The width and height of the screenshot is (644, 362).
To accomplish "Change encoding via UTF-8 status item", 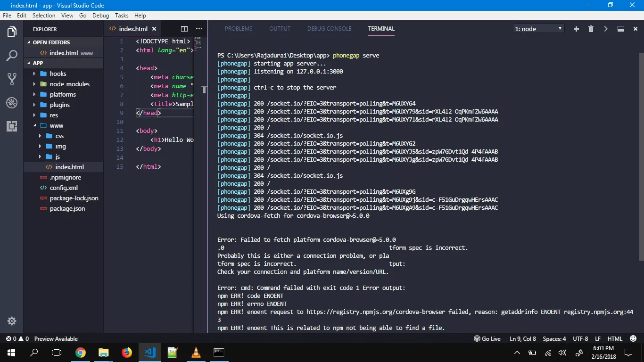I will pos(580,339).
